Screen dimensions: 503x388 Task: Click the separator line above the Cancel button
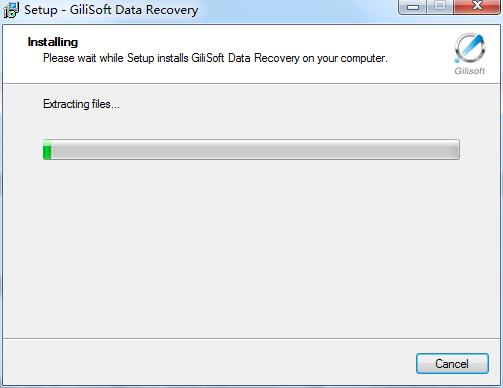coord(251,339)
